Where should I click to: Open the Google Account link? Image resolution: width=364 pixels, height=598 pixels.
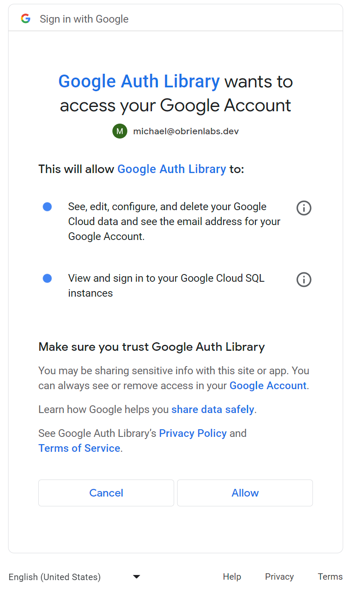[x=267, y=385]
